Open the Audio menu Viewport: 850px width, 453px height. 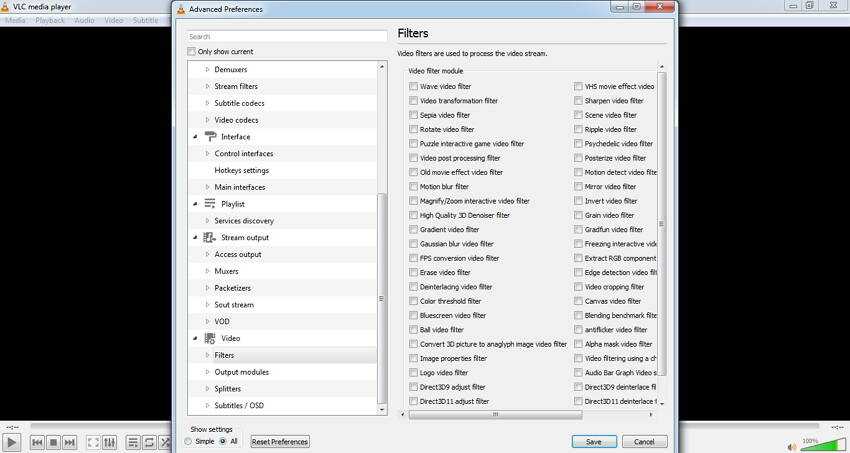coord(84,20)
